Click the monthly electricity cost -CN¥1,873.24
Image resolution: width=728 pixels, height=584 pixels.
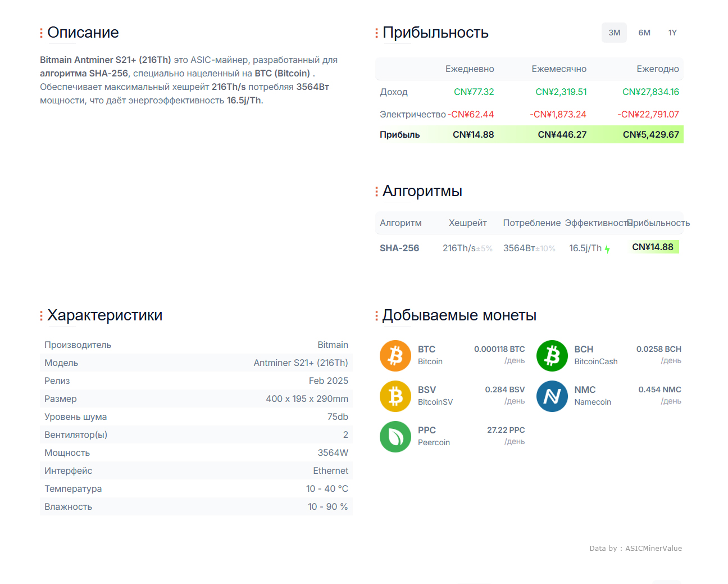point(558,114)
